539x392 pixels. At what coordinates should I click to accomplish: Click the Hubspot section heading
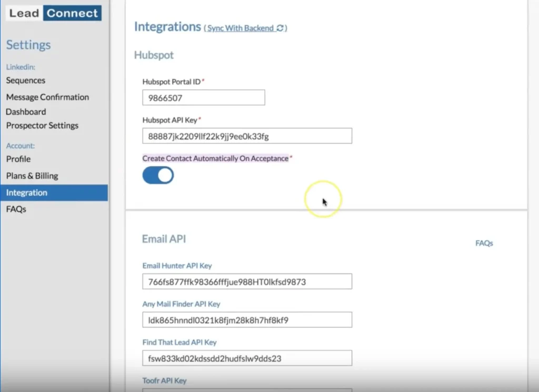[154, 55]
